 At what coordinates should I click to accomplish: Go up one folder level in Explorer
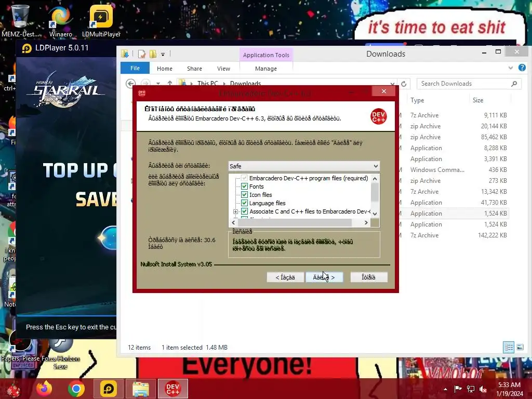[x=170, y=83]
